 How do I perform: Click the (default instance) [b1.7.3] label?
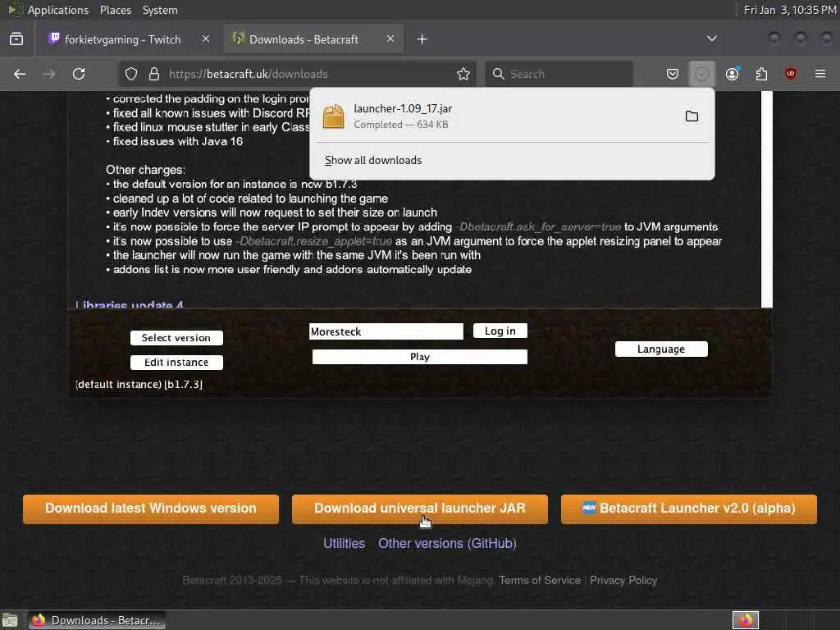coord(139,384)
